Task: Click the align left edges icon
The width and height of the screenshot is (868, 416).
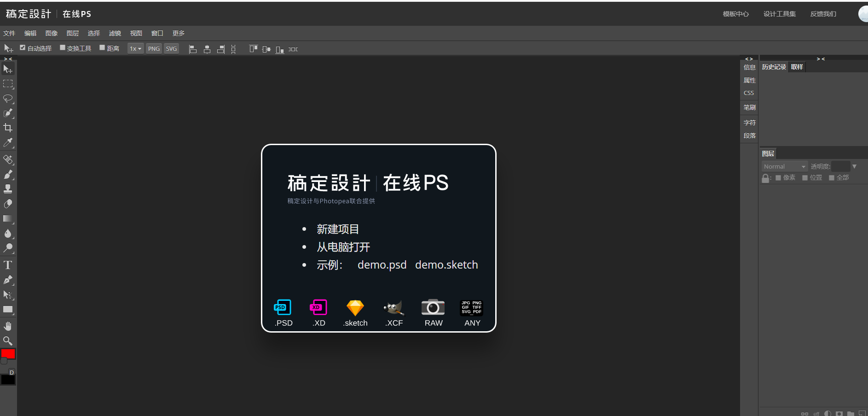Action: click(193, 49)
